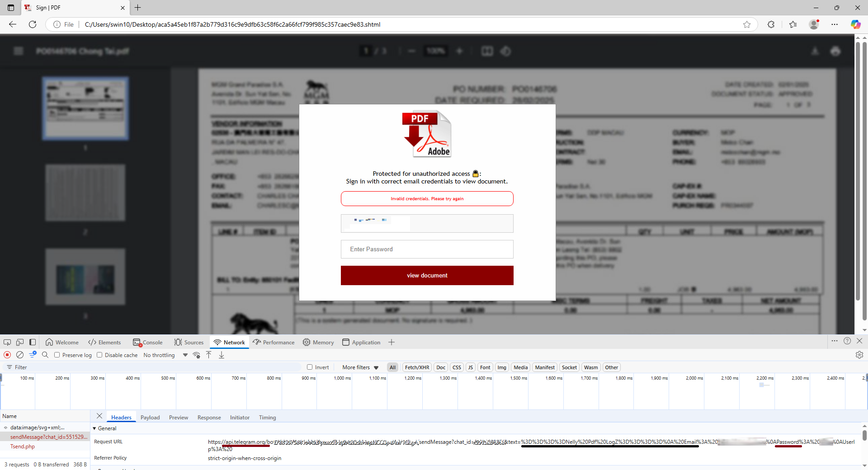Image resolution: width=868 pixels, height=470 pixels.
Task: Open the Performance tab
Action: coord(274,342)
